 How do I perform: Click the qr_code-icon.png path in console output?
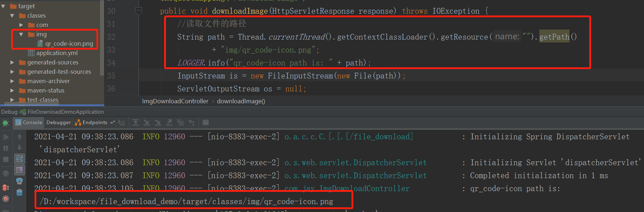coord(186,201)
